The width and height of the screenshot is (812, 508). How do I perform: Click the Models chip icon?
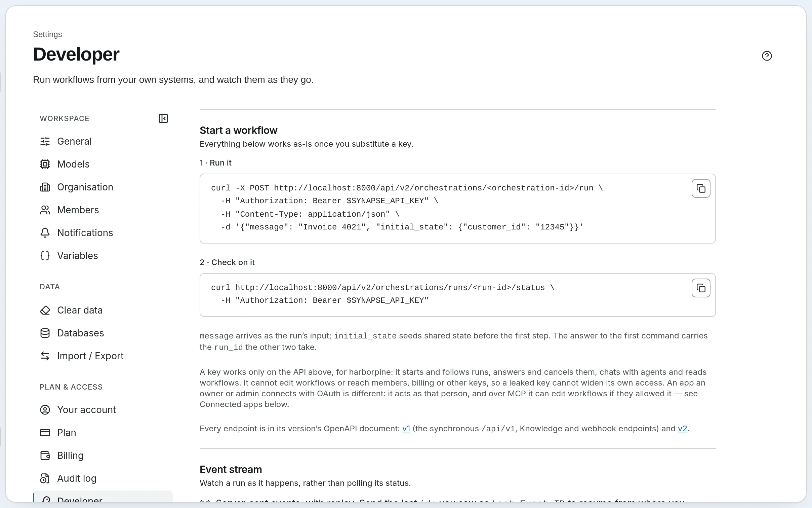point(45,164)
